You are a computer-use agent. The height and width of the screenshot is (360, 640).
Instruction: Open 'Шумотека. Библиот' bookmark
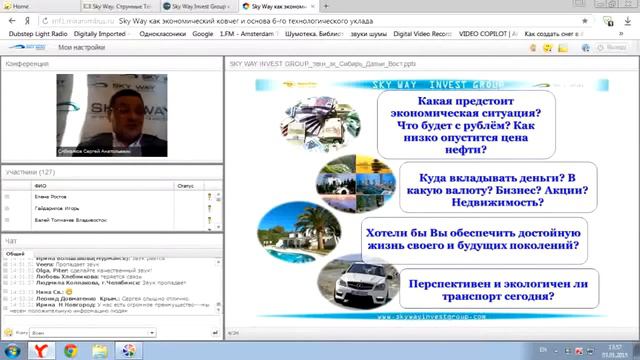pos(314,34)
